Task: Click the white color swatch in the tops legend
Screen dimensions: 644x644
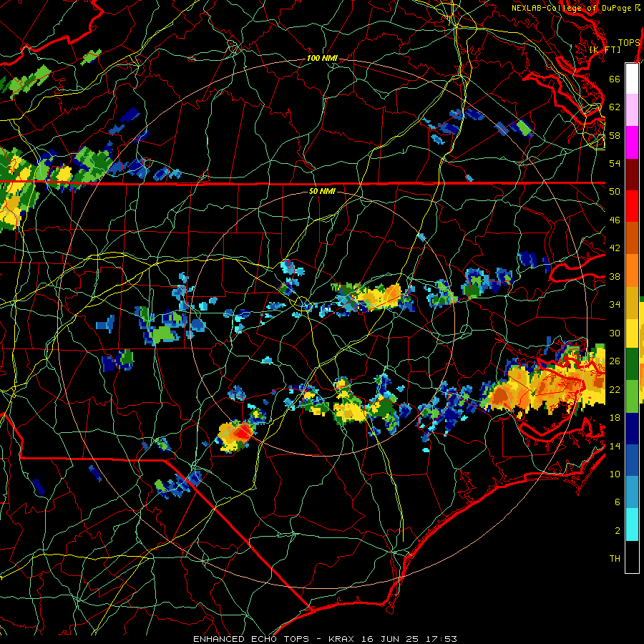Action: tap(632, 79)
